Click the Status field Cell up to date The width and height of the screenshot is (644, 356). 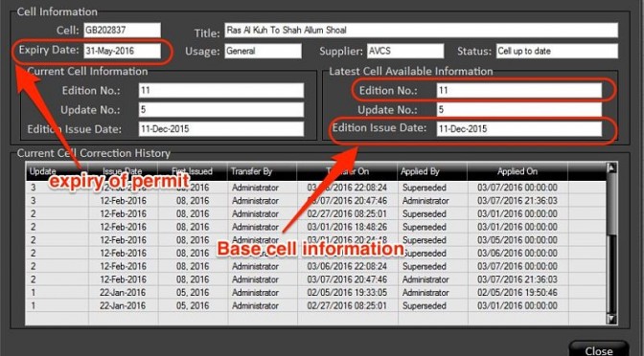coord(557,51)
